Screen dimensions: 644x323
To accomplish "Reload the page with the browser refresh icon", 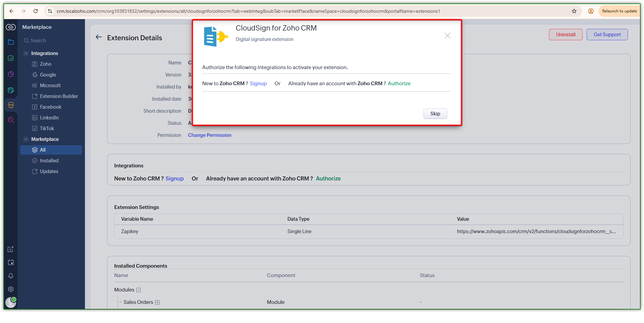I will coord(36,11).
